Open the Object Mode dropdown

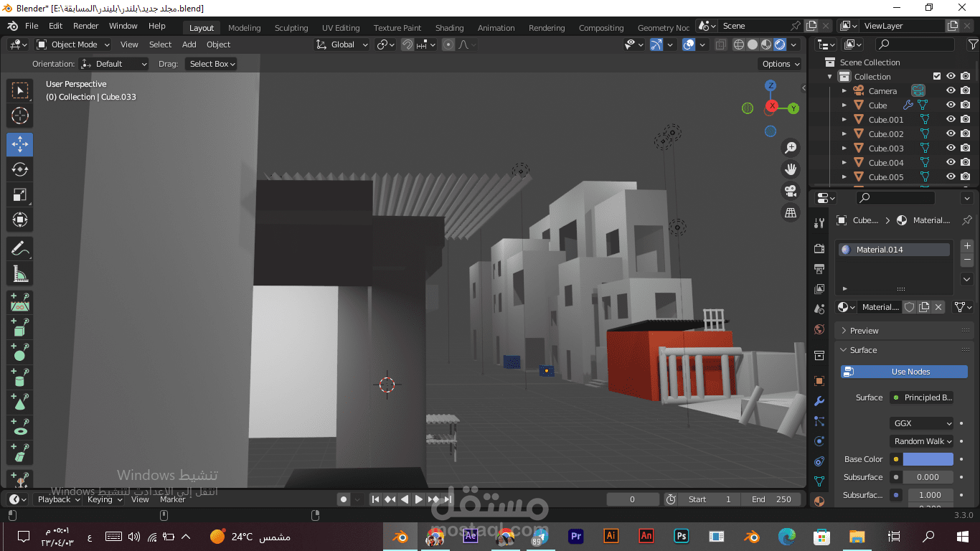(72, 44)
